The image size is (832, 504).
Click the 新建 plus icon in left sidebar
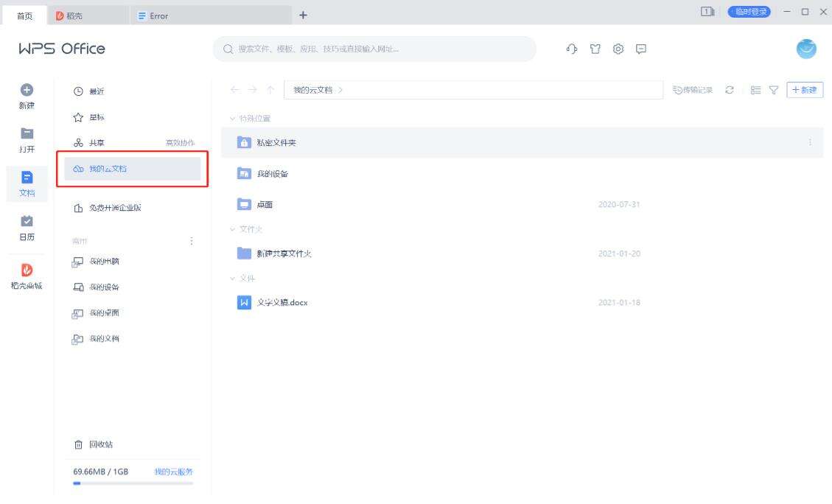[x=27, y=91]
